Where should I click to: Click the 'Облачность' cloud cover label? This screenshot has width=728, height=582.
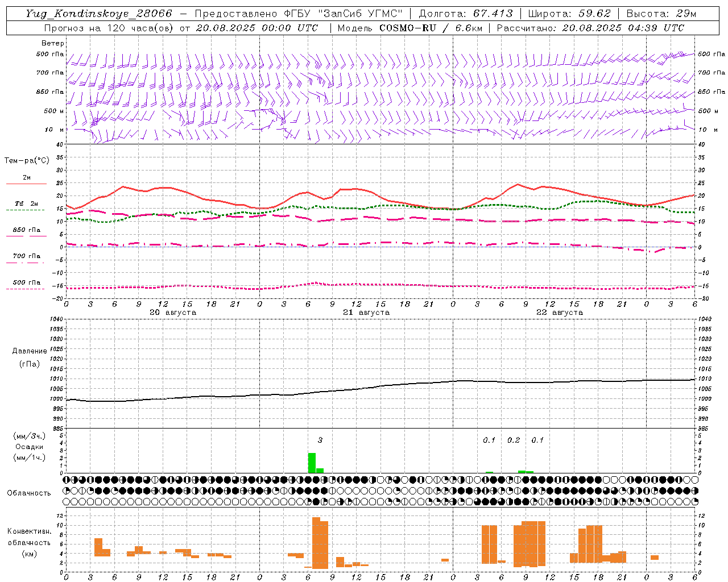point(29,493)
